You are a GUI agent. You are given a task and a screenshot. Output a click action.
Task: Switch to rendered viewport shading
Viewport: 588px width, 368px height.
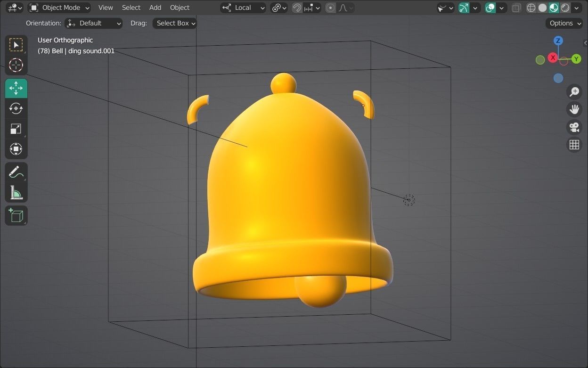[x=565, y=8]
